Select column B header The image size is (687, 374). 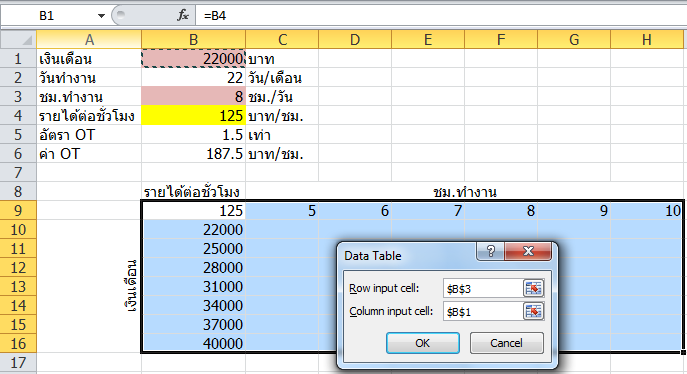coord(193,40)
